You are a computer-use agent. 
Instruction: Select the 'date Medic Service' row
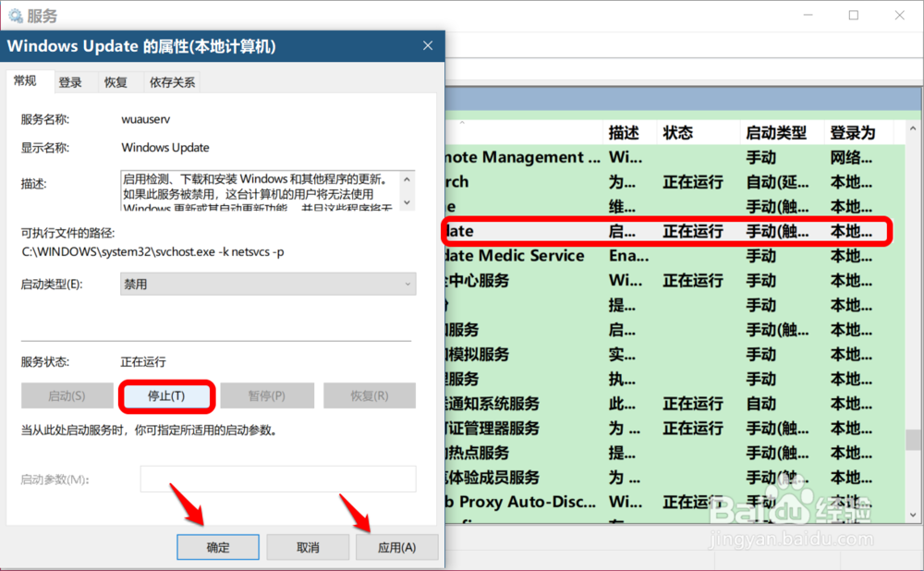(x=675, y=256)
